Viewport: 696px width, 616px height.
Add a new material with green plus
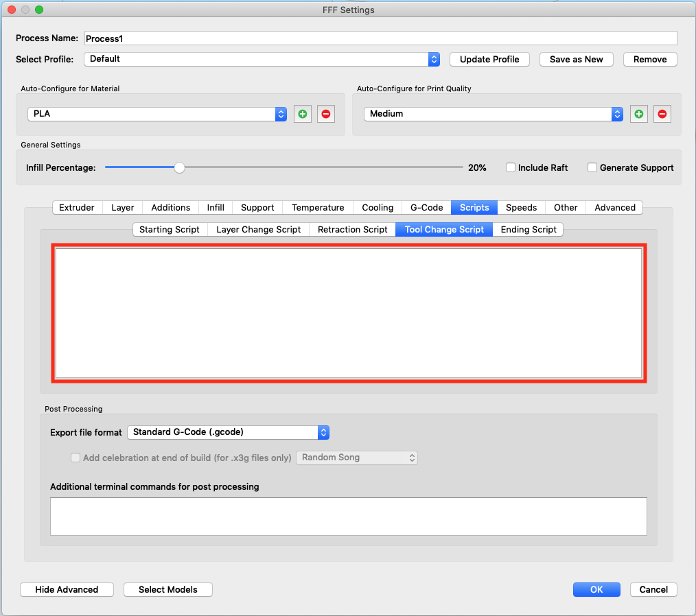302,114
